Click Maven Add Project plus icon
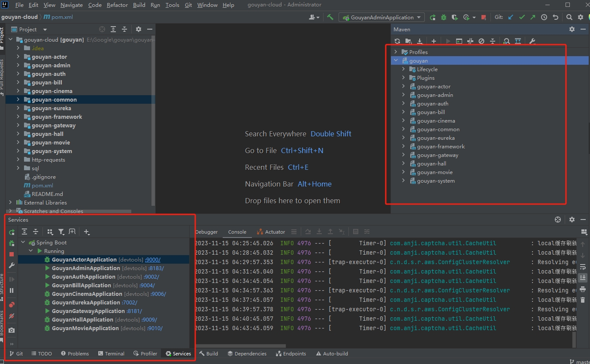 pos(434,41)
